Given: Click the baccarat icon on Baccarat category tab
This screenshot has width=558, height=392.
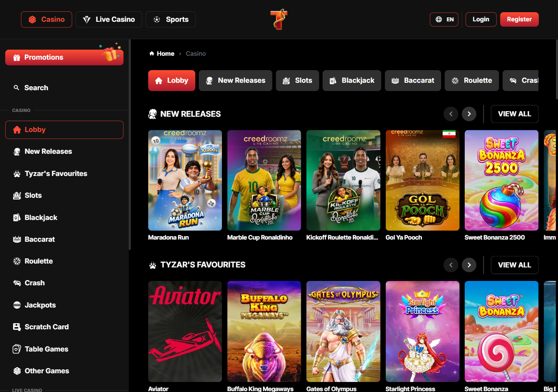Looking at the screenshot, I should tap(395, 81).
